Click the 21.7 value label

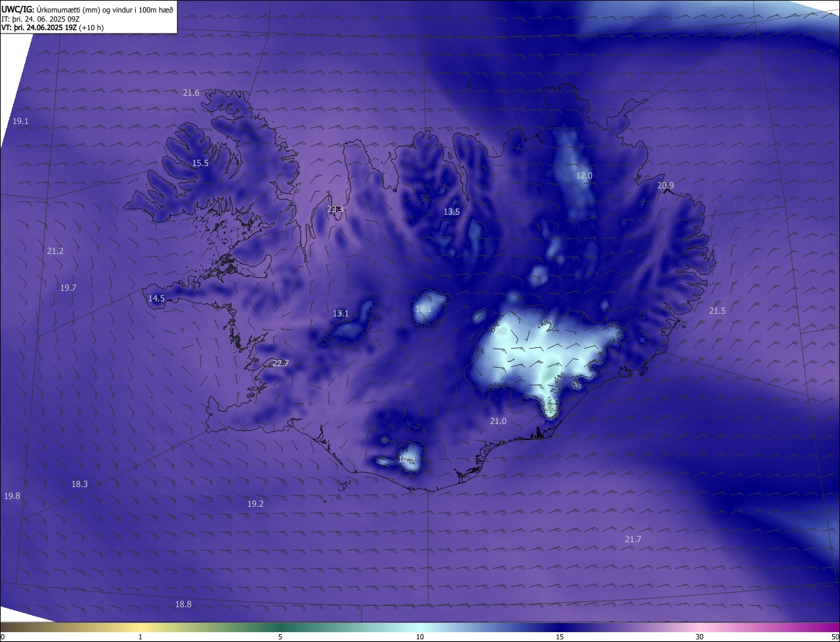pyautogui.click(x=633, y=540)
